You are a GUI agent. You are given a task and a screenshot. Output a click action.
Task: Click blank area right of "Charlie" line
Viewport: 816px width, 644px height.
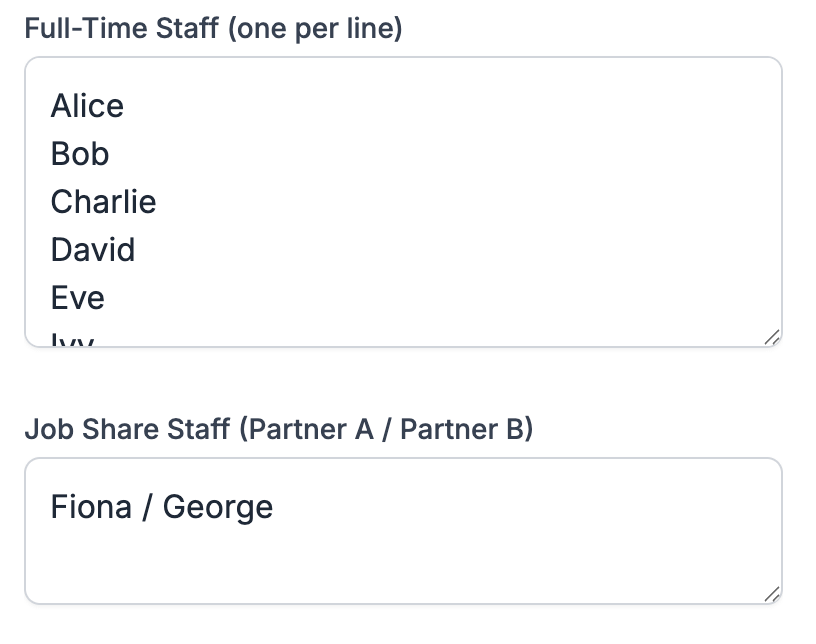(450, 202)
